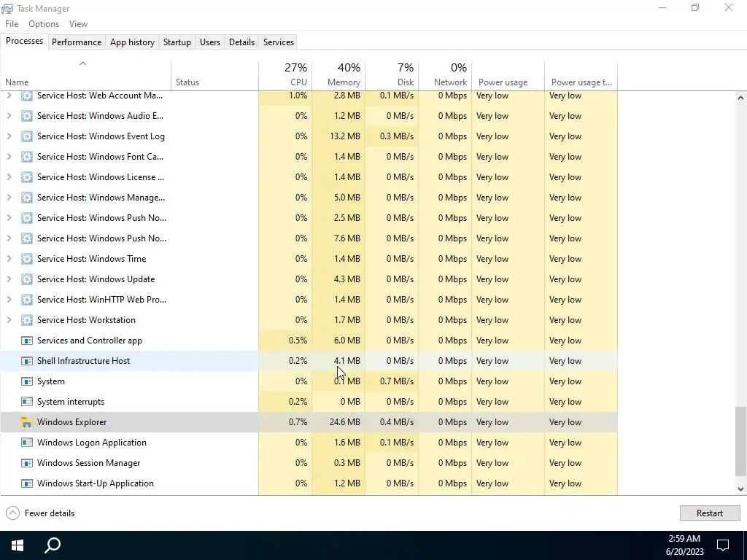Switch to the Performance tab
The image size is (747, 560).
(77, 42)
